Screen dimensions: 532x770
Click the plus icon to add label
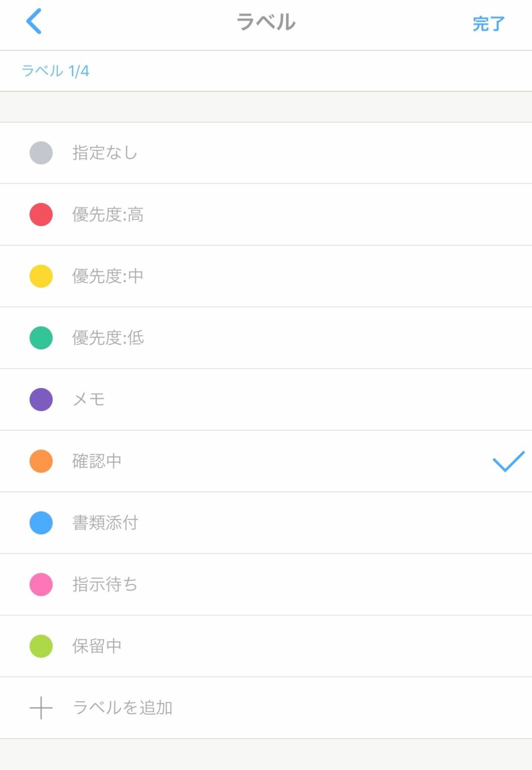tap(41, 708)
